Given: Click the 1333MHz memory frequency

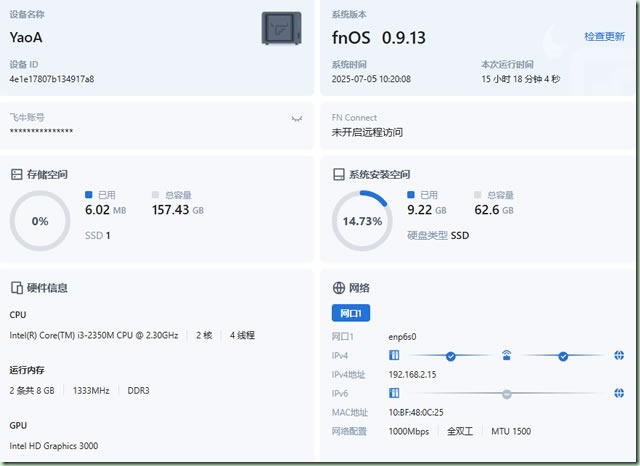Looking at the screenshot, I should tap(91, 391).
